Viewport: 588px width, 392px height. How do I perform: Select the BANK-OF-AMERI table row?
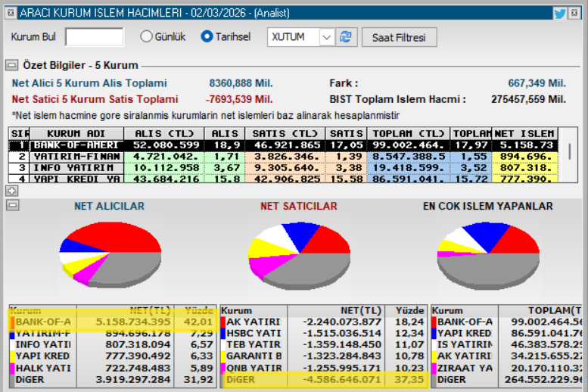[284, 145]
